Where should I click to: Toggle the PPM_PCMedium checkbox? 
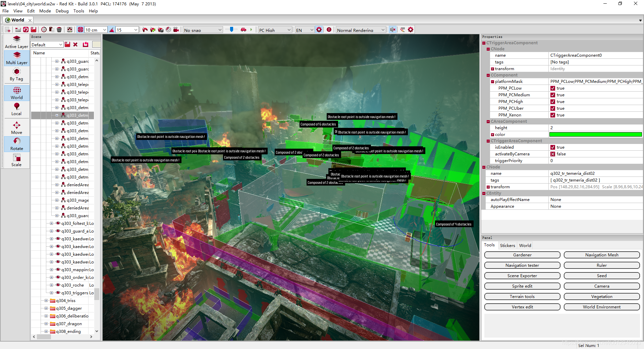click(x=553, y=95)
